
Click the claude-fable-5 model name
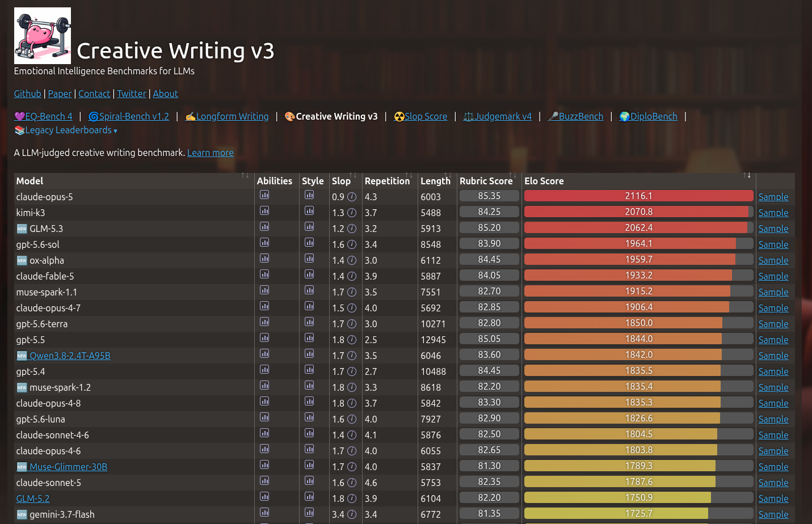[45, 276]
